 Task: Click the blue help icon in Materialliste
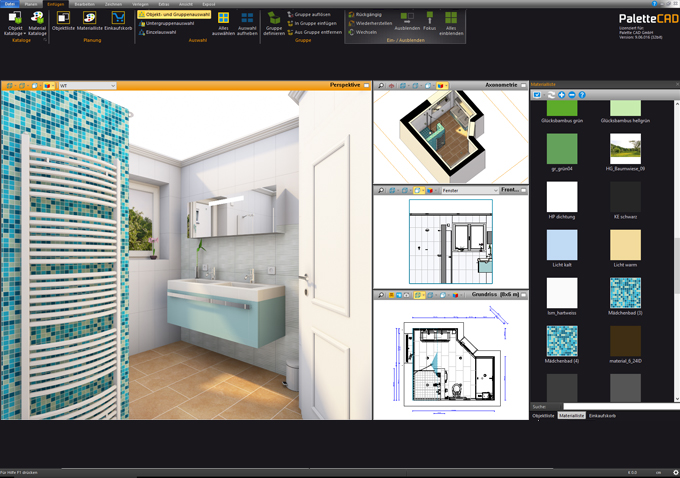point(582,95)
